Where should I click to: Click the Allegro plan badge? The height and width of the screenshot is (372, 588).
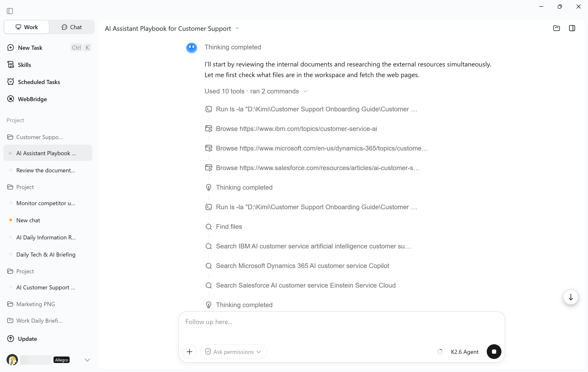(x=61, y=360)
